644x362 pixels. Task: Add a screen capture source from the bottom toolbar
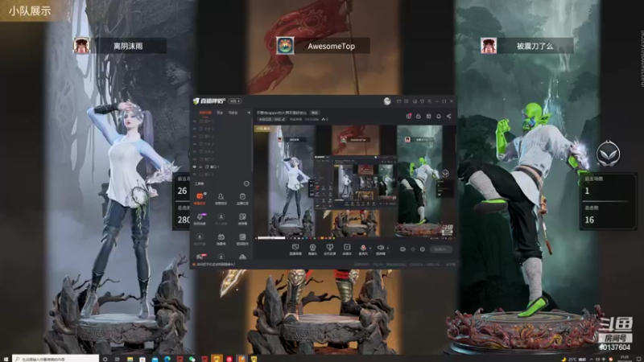[x=295, y=249]
